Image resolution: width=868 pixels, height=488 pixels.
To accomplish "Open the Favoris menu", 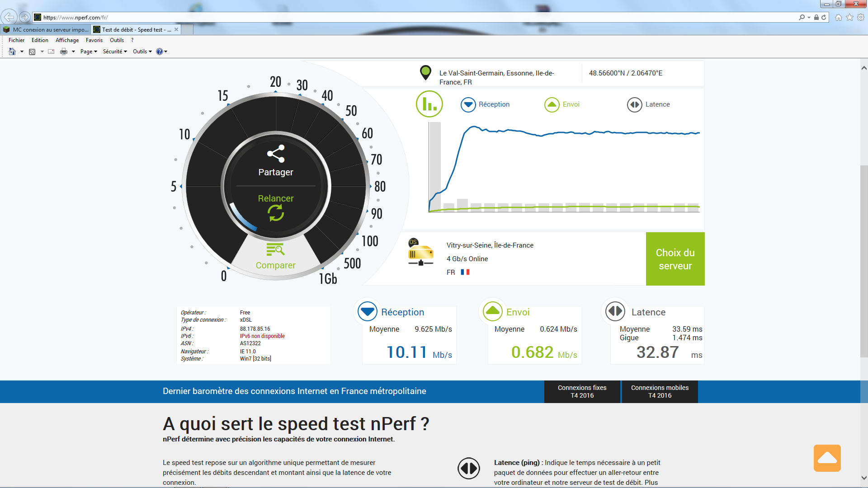I will tap(94, 40).
